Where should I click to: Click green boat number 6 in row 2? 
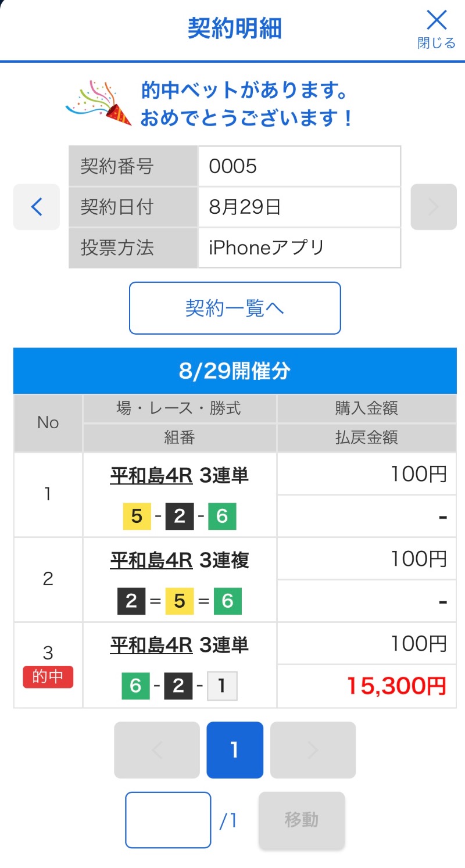pos(227,601)
